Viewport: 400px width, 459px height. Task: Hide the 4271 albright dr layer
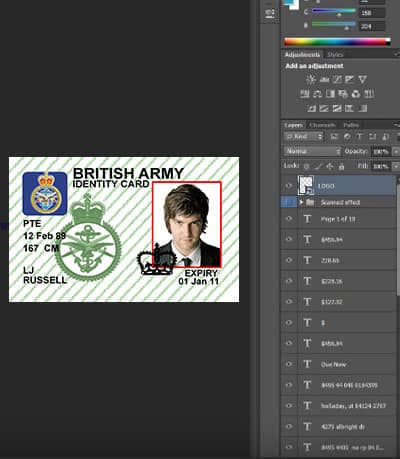(x=289, y=426)
